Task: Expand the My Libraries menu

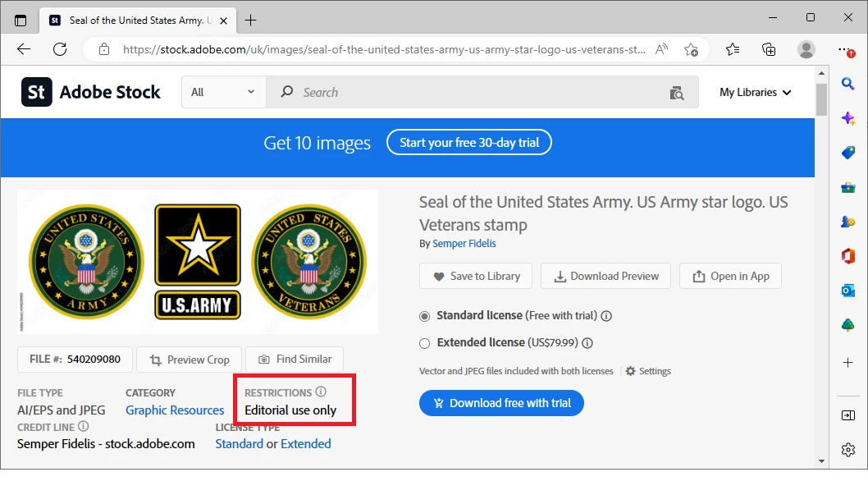Action: coord(755,93)
